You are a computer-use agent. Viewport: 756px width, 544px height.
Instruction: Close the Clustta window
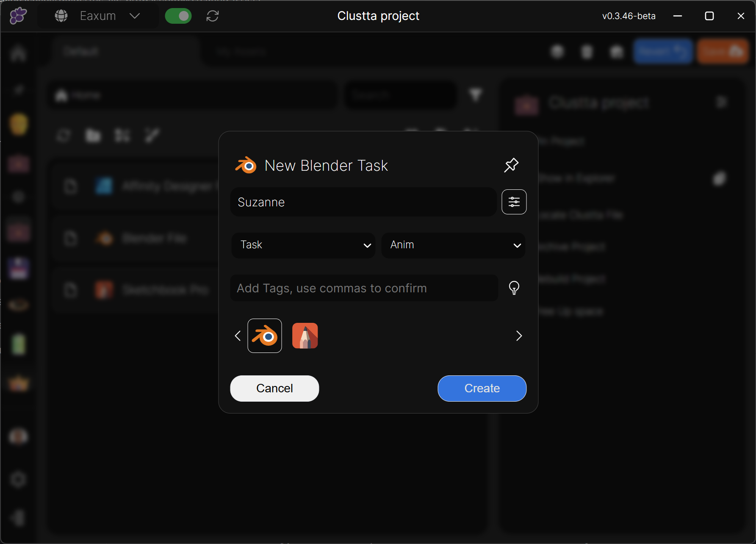741,16
